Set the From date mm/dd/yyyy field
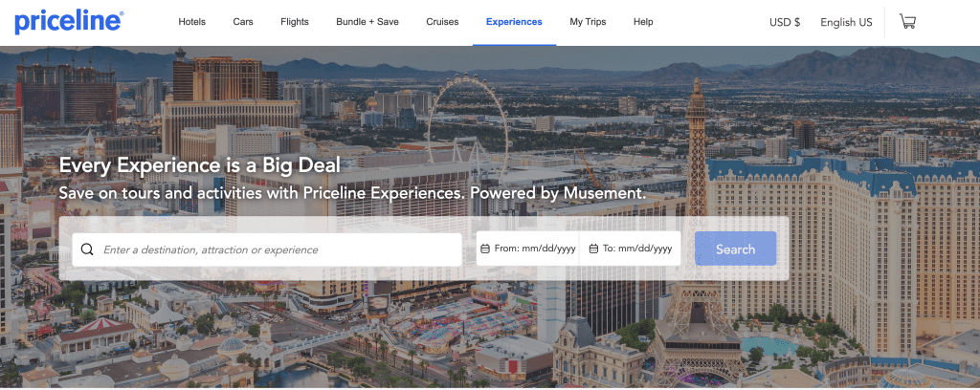Viewport: 980px width, 390px height. 535,249
